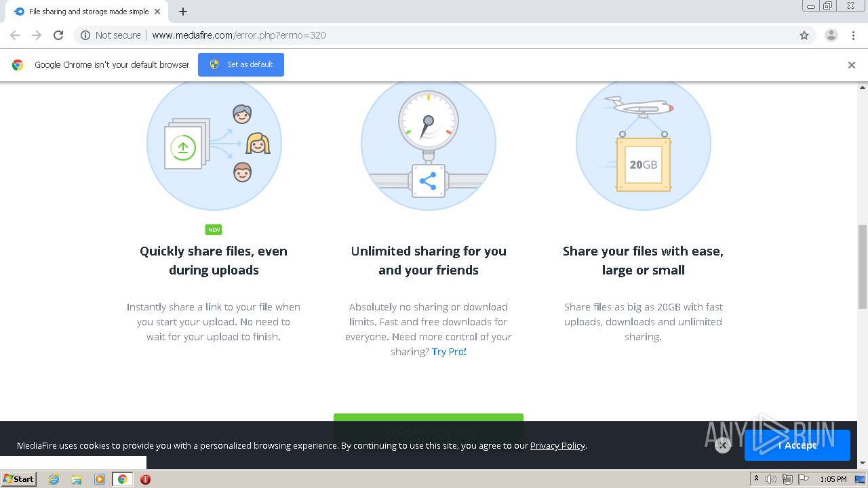Open a new tab with the plus button
868x488 pixels.
click(x=183, y=12)
